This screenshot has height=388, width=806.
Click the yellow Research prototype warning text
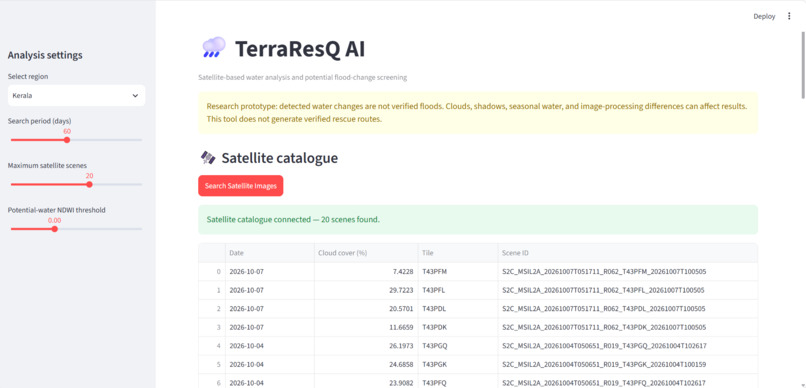477,113
